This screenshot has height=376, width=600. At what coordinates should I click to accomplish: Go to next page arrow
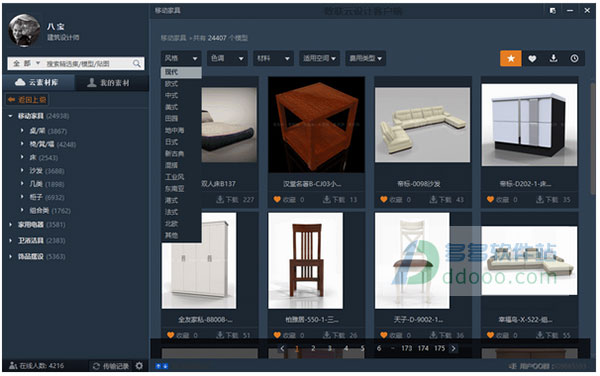453,348
